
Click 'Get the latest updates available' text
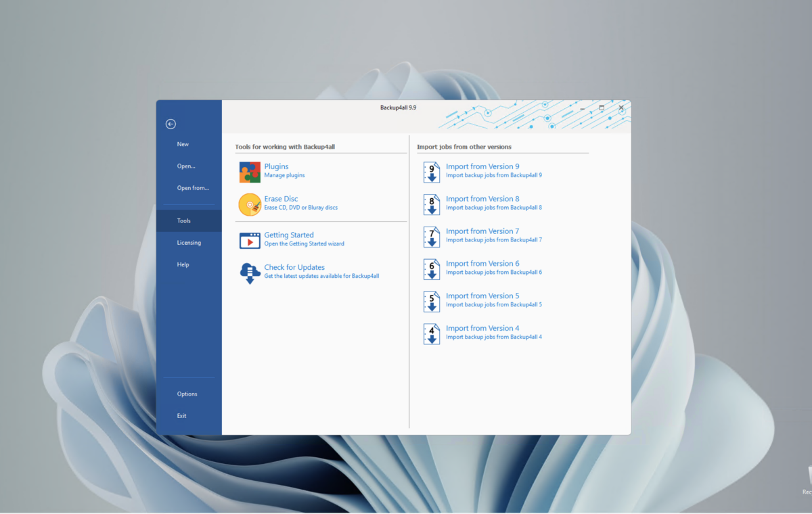pyautogui.click(x=321, y=276)
